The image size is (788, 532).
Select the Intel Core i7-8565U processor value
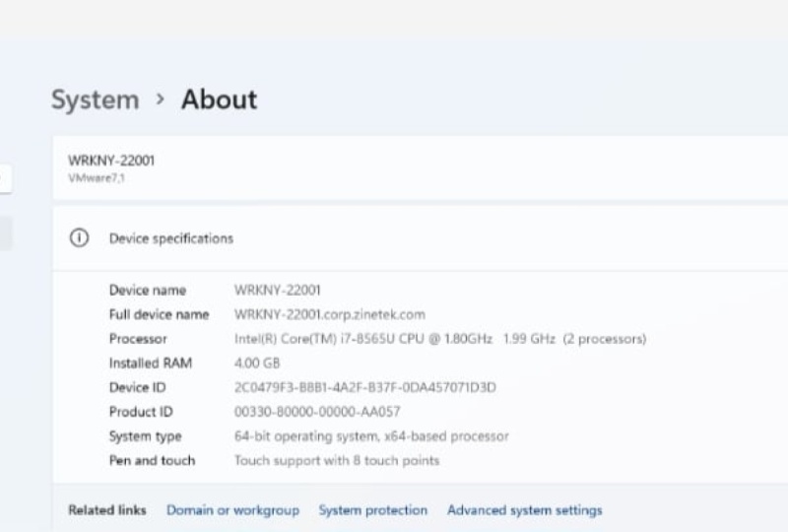tap(440, 339)
